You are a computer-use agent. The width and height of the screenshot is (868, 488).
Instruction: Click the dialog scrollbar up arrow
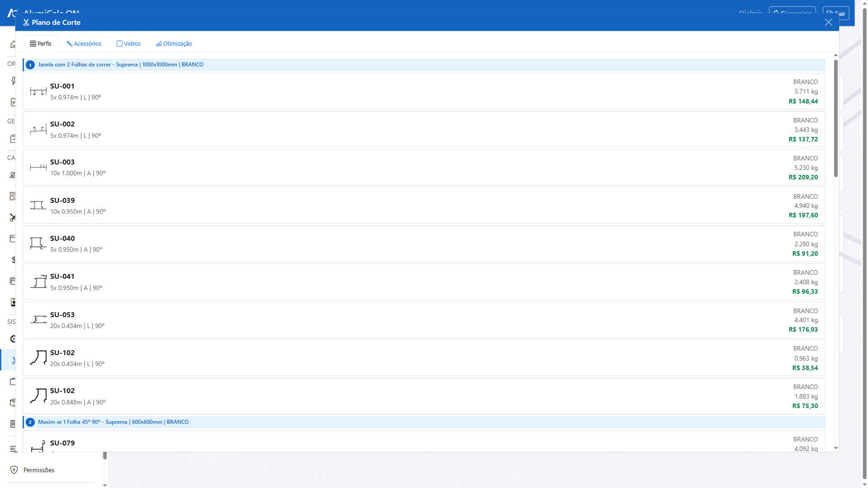pyautogui.click(x=836, y=55)
